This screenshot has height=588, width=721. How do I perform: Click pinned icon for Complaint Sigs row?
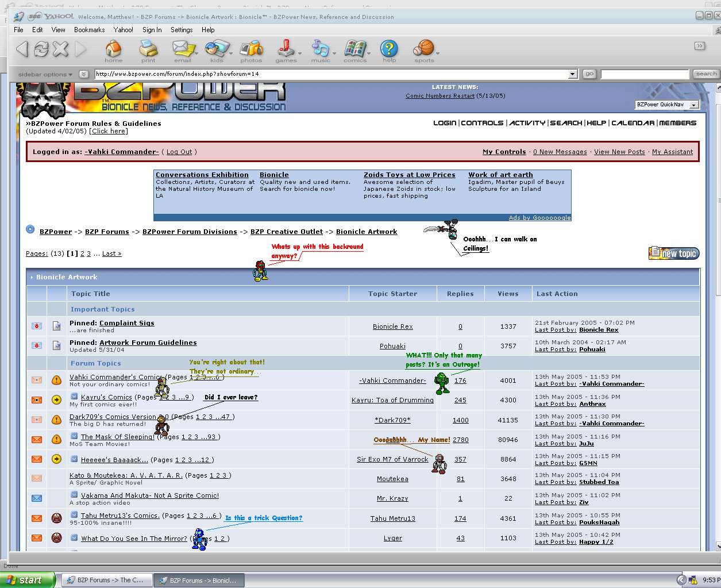[37, 326]
